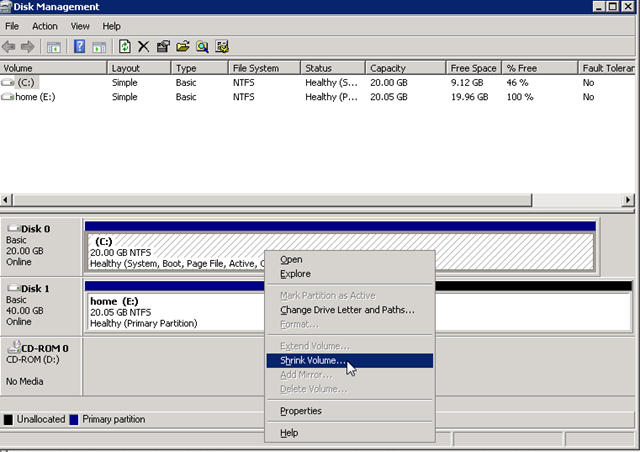Sort by the % Free column header
The width and height of the screenshot is (640, 452).
point(540,68)
